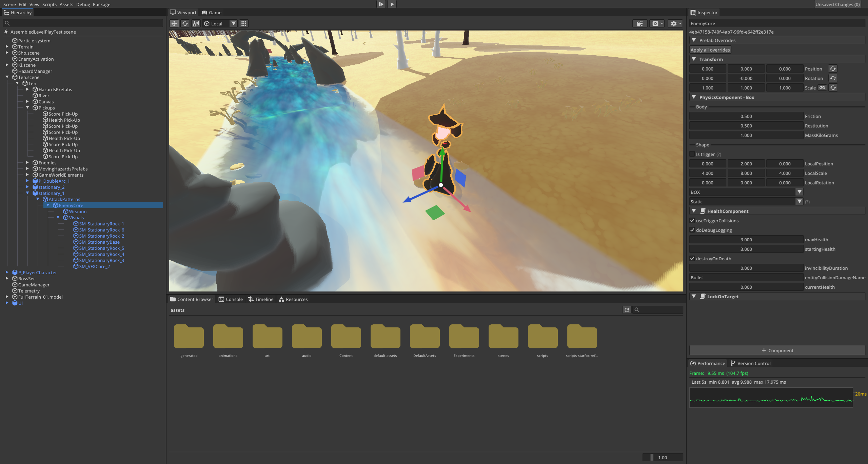Screen dimensions: 868x464
Task: Open the help (?) next to Is trigger
Action: pos(719,155)
